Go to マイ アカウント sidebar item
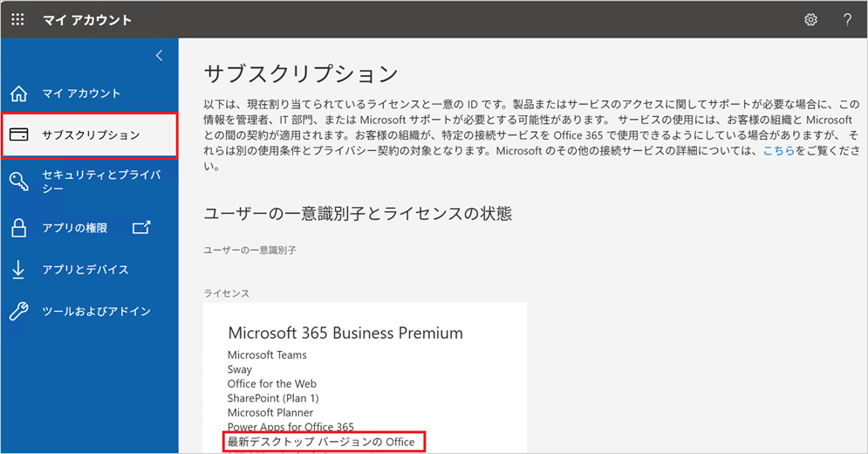 coord(81,93)
